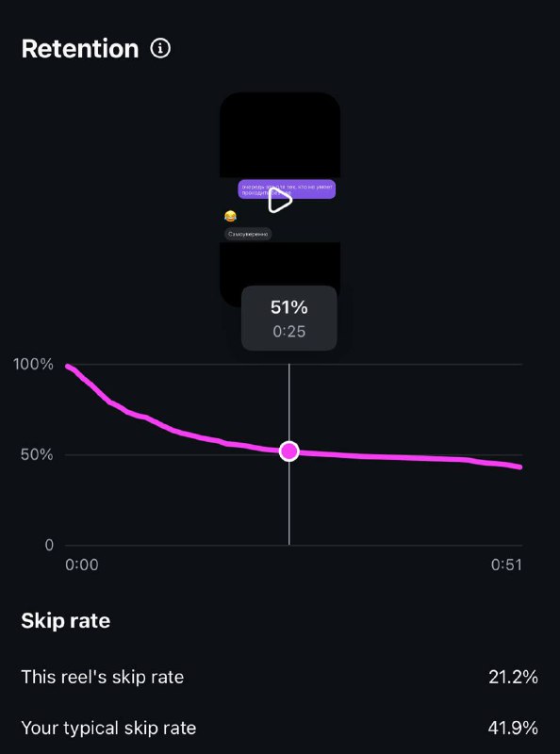
Task: Open the Retention info icon
Action: click(x=160, y=49)
